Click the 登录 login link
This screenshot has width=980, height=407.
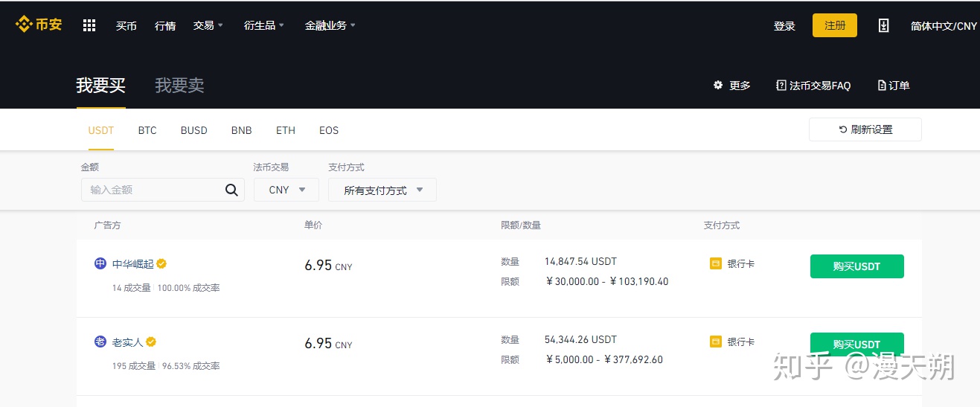click(784, 26)
